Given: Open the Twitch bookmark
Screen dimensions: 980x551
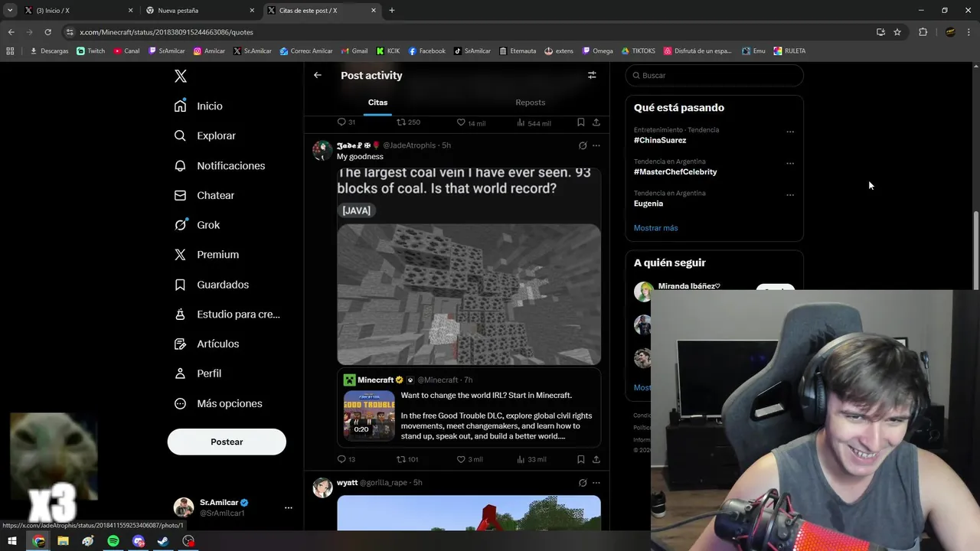Looking at the screenshot, I should point(90,51).
